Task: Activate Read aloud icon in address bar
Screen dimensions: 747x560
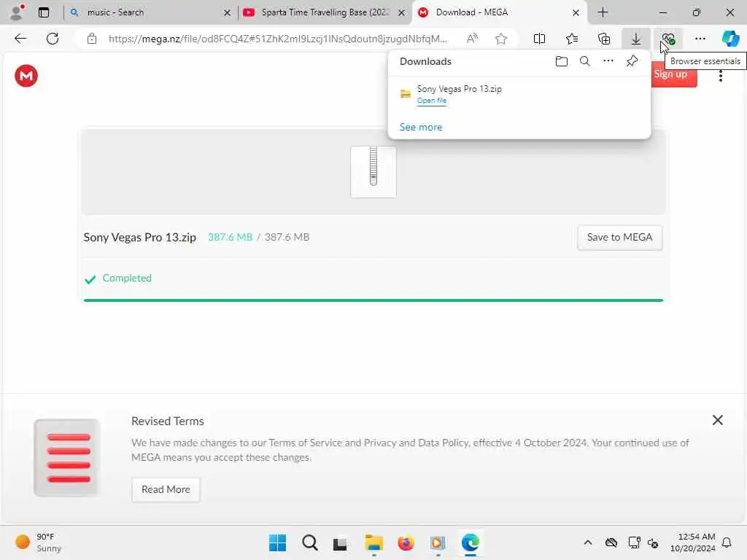Action: 472,39
